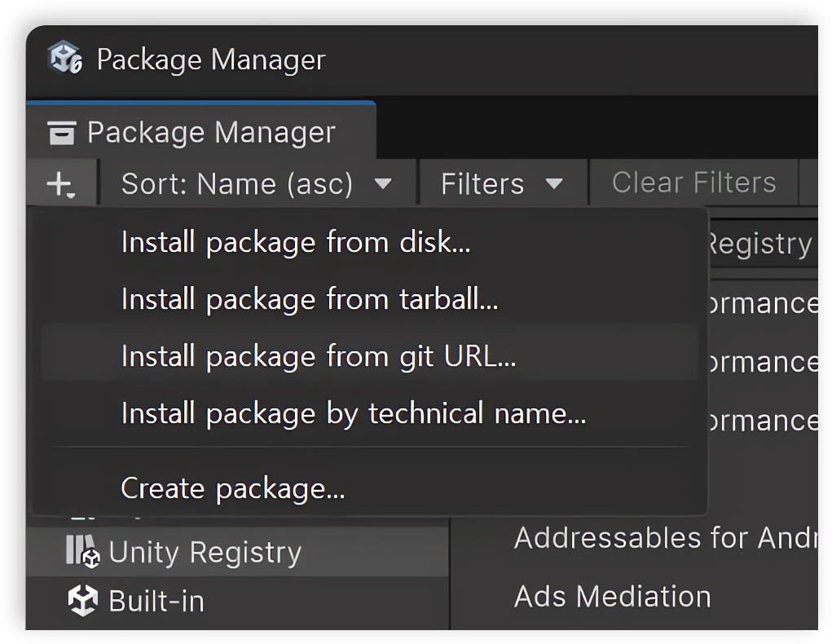Click the Unity cube window title icon
The width and height of the screenshot is (832, 644).
click(x=65, y=57)
